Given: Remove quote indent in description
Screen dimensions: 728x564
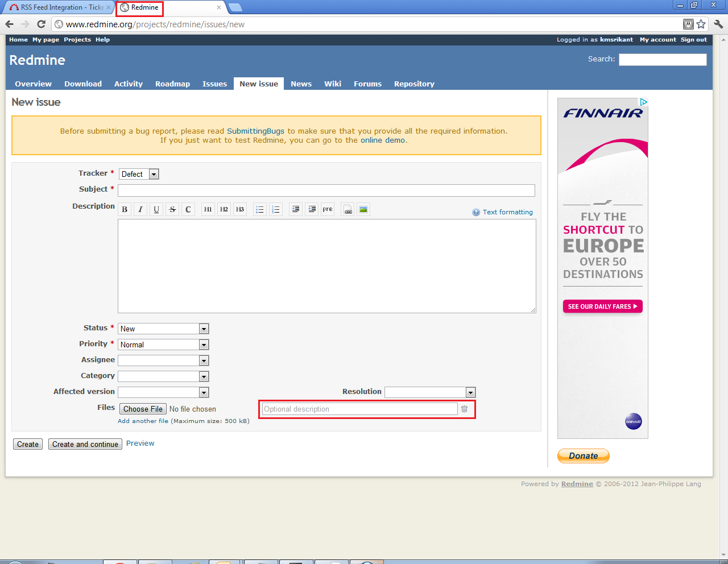Looking at the screenshot, I should click(x=312, y=209).
